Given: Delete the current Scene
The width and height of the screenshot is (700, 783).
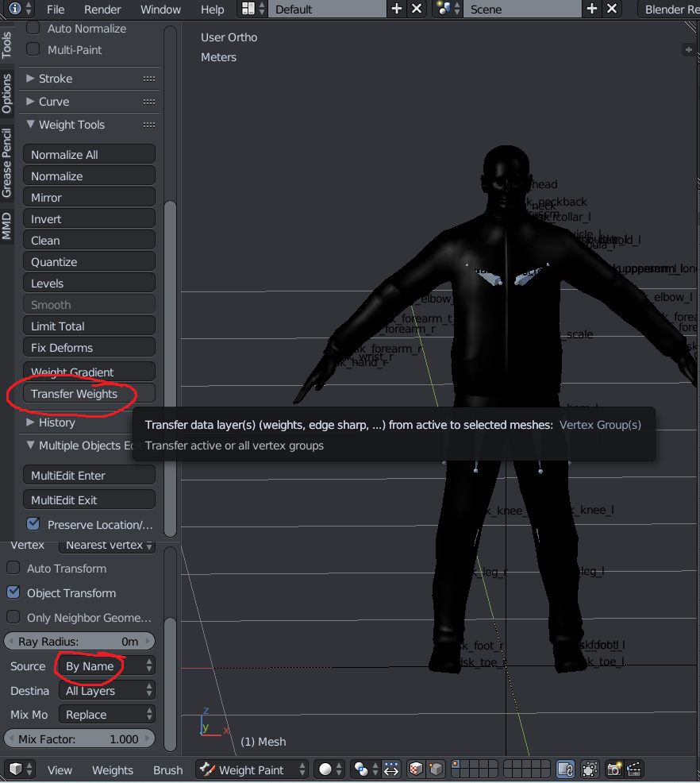Looking at the screenshot, I should (612, 9).
